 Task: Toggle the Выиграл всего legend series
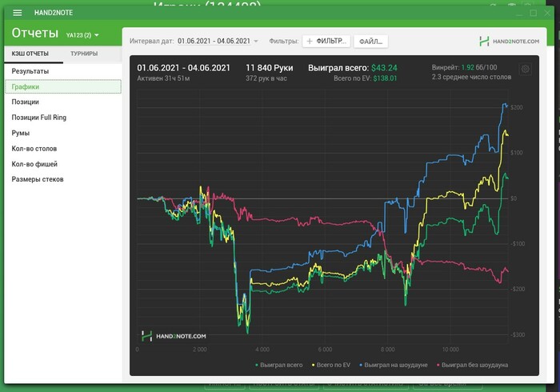[x=279, y=365]
